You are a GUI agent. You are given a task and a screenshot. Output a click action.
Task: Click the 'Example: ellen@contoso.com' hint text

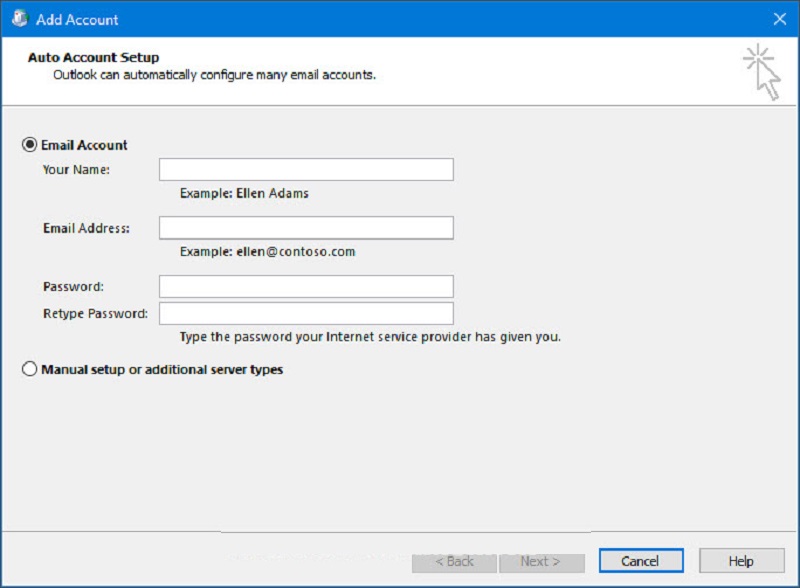268,252
